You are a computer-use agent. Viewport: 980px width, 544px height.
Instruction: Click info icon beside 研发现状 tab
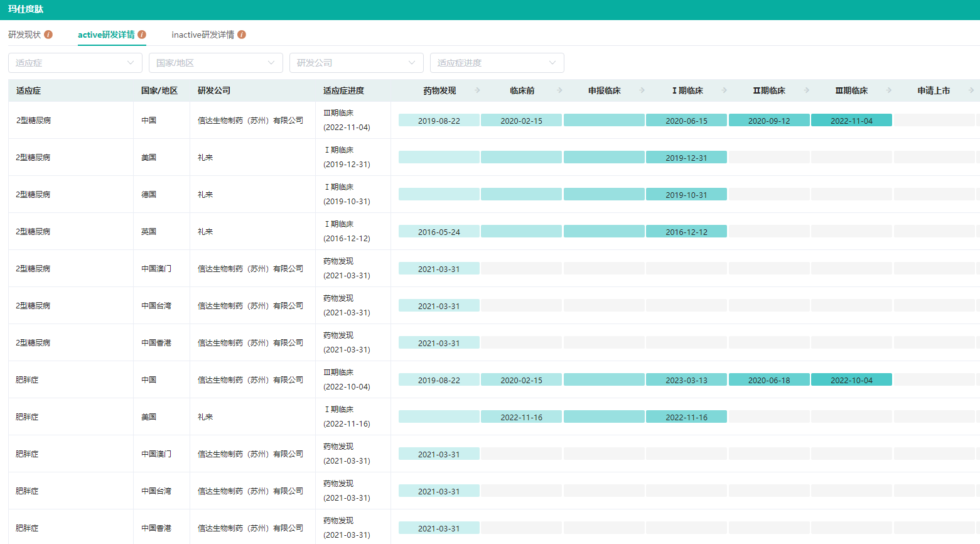click(48, 35)
